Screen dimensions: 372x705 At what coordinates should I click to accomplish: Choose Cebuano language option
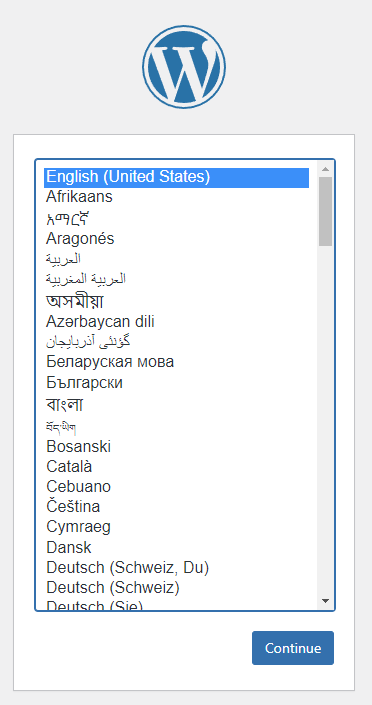pos(176,486)
